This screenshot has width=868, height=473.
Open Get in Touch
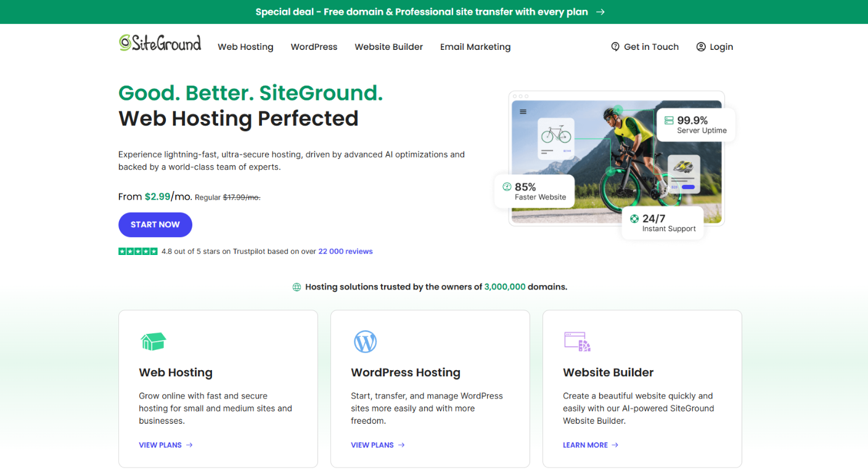point(645,47)
